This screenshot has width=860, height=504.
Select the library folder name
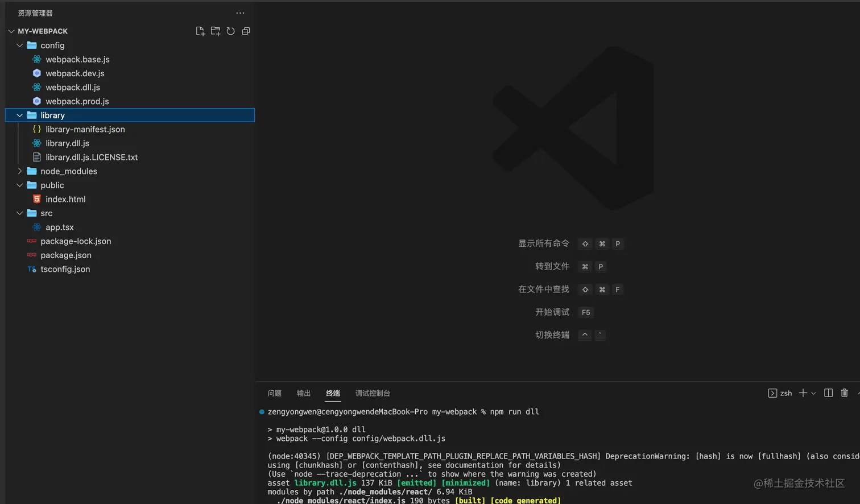53,115
